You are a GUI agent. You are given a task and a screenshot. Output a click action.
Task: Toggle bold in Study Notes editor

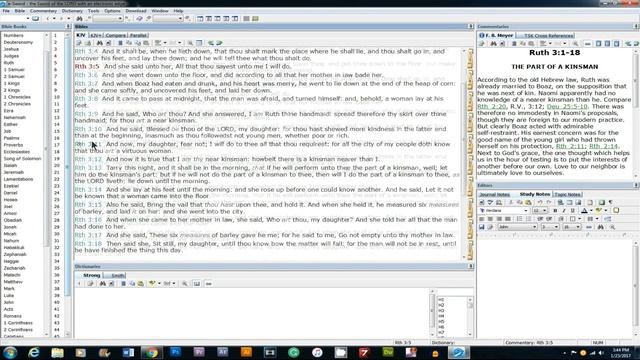pyautogui.click(x=555, y=211)
